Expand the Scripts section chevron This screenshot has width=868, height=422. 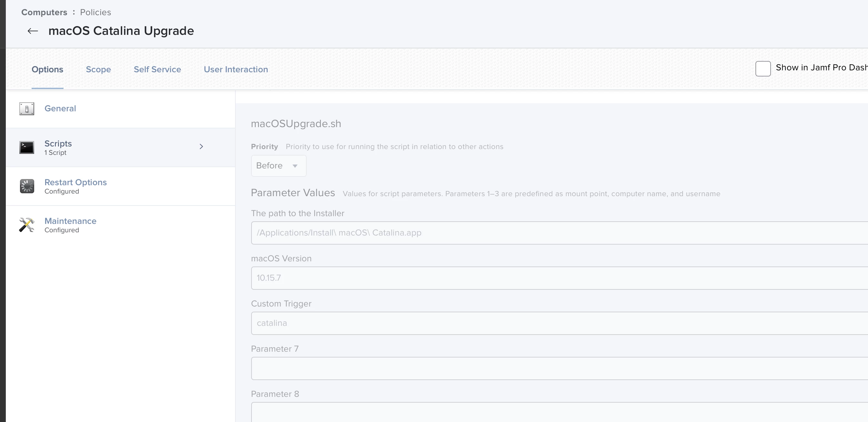click(x=201, y=146)
